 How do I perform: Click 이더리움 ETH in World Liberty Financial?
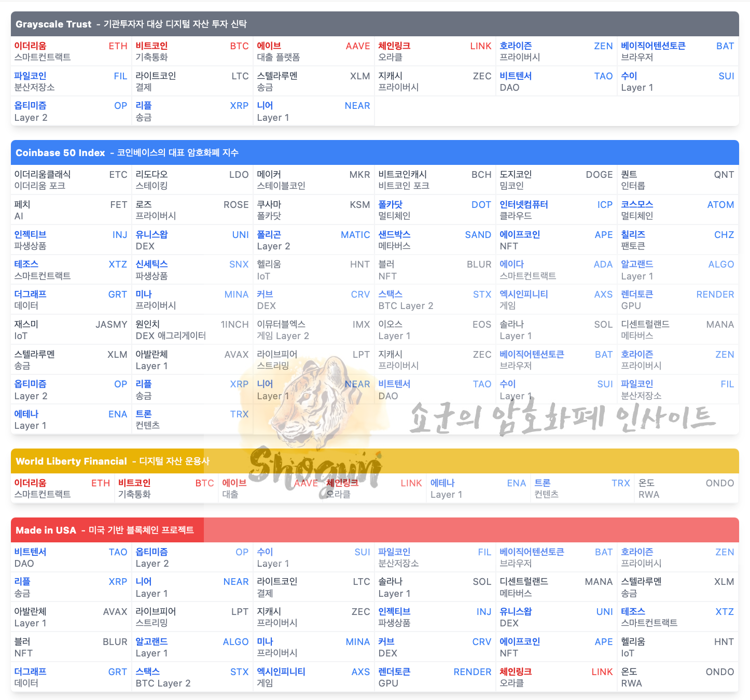[62, 488]
